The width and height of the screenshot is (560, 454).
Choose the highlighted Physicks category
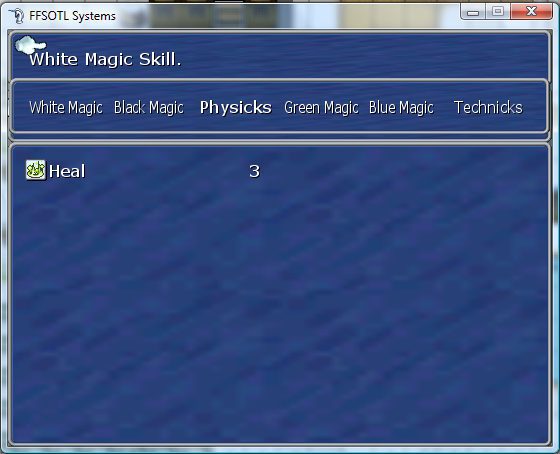point(236,108)
